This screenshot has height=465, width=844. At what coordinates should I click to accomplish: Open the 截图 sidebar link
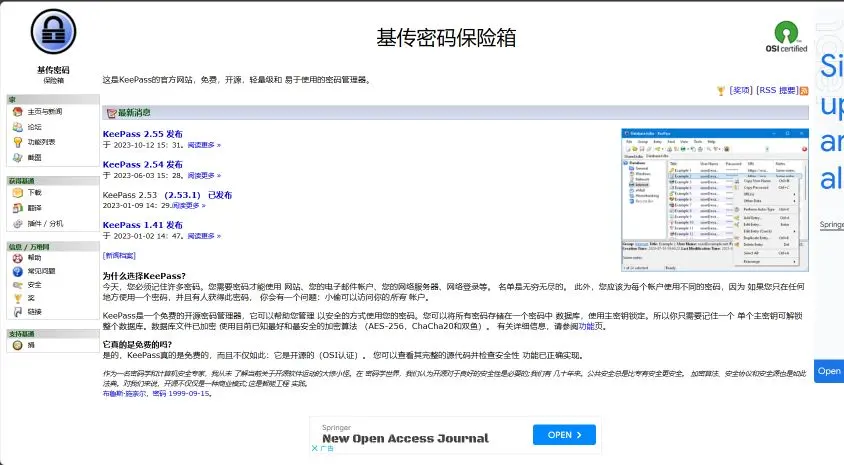pyautogui.click(x=34, y=158)
